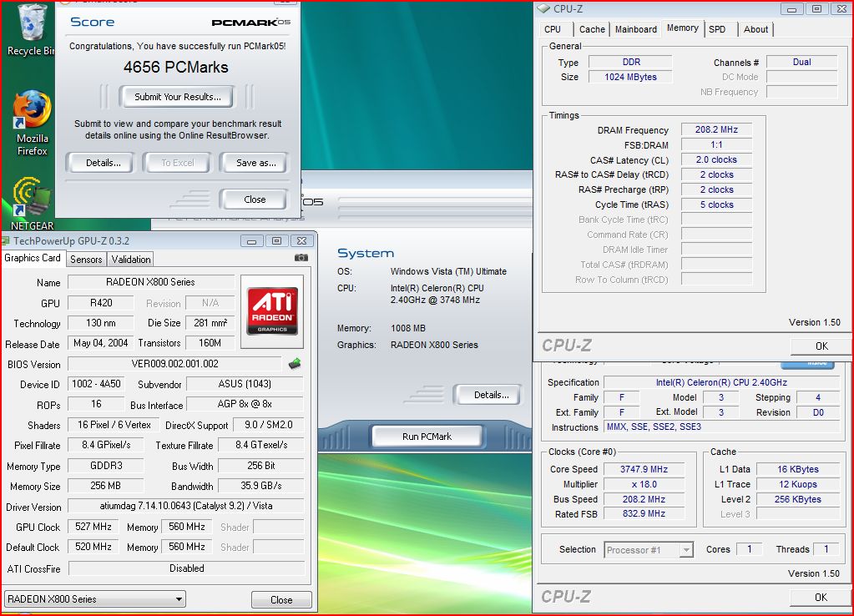Screen dimensions: 854x616
Task: Click the Rated FSB 832.9 MHz value
Action: 644,513
